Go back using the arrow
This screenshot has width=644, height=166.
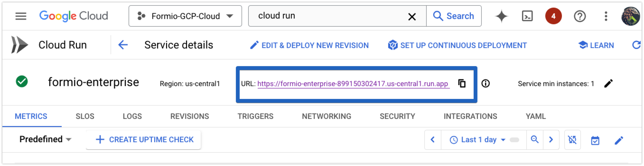123,45
